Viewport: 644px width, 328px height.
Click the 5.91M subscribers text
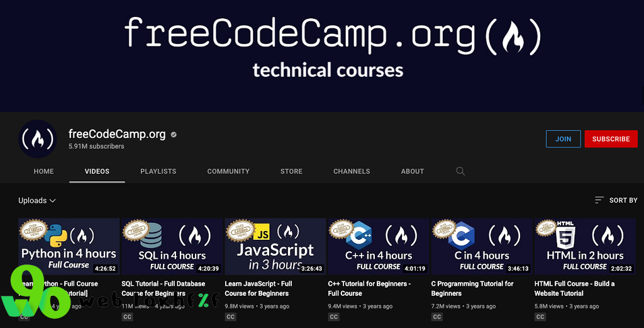pyautogui.click(x=96, y=146)
